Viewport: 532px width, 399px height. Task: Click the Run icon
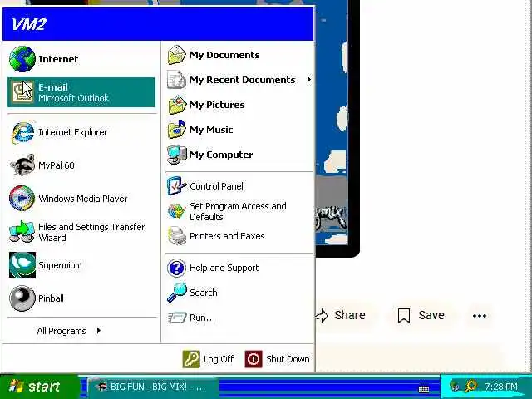(x=177, y=318)
